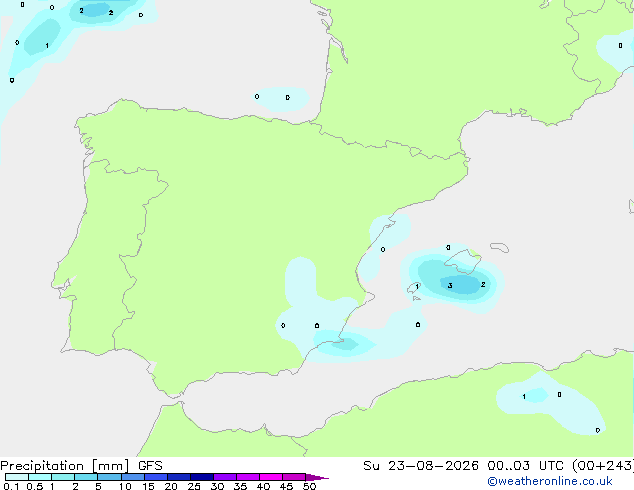Click the '20' legend scale label
Viewport: 634px width, 490px height.
coord(171,486)
